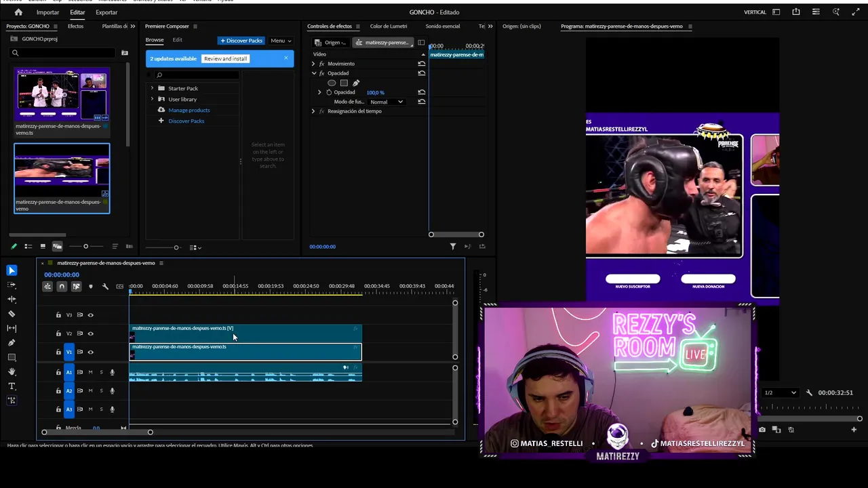Open Quick Export share icon
Image resolution: width=868 pixels, height=488 pixels.
pyautogui.click(x=796, y=12)
